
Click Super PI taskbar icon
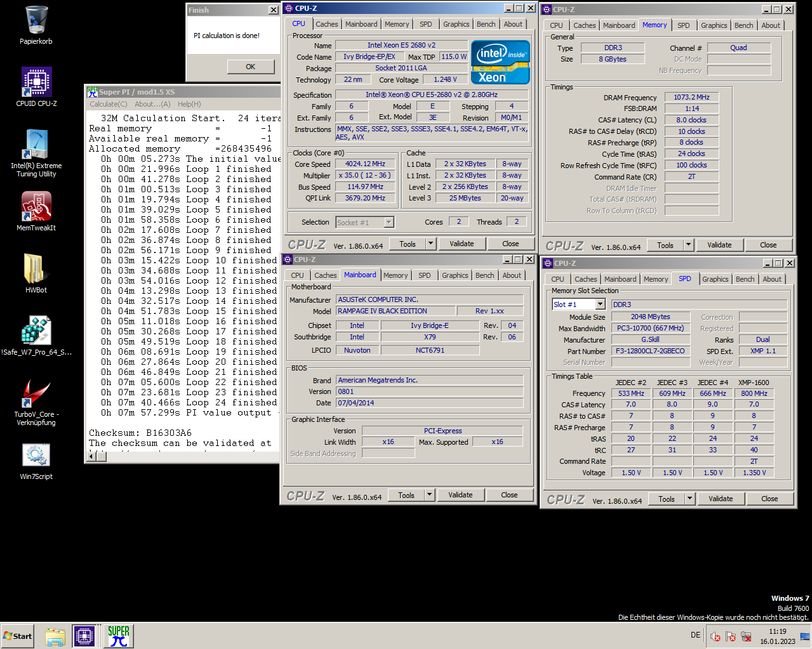(118, 636)
